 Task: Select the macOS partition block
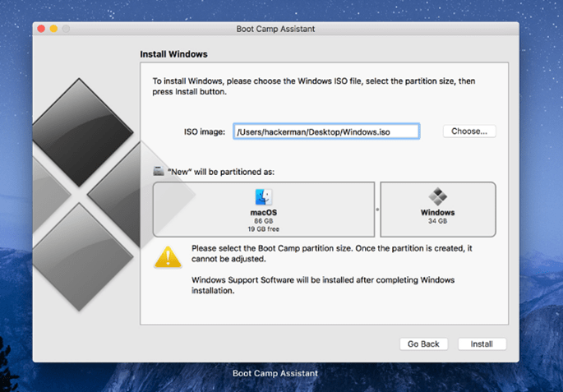click(x=263, y=209)
